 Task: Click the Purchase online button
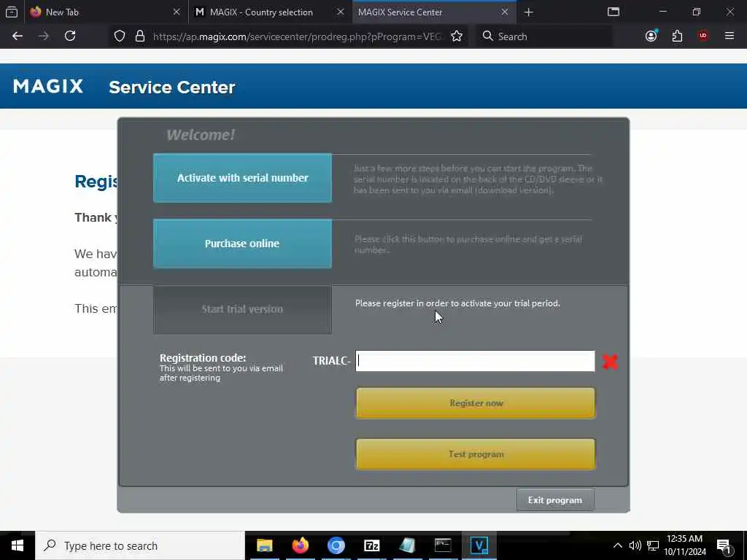click(x=242, y=244)
